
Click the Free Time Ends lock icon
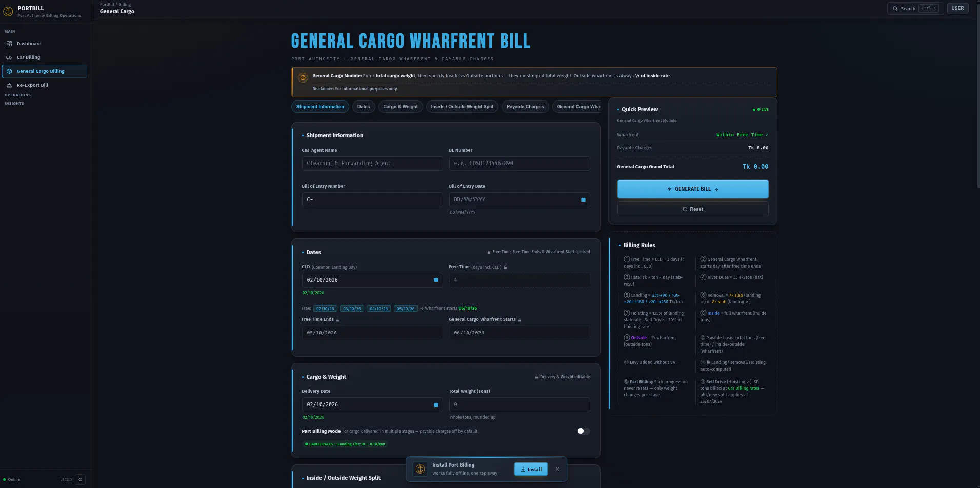[337, 320]
